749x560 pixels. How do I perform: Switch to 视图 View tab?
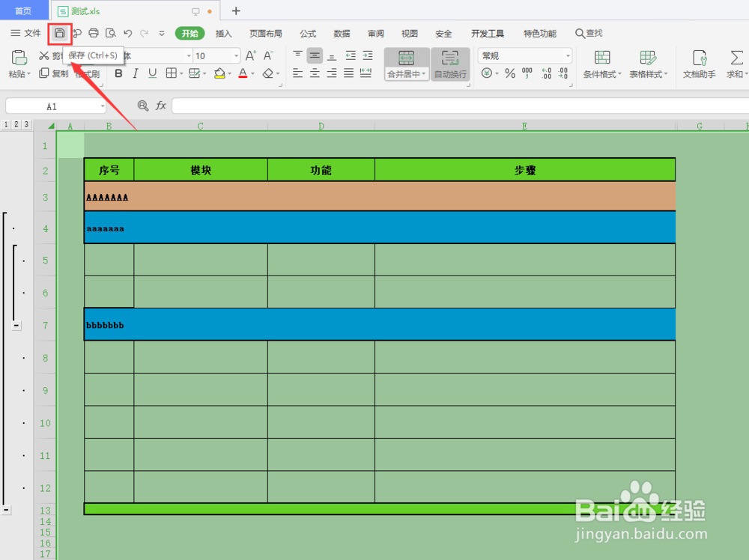pyautogui.click(x=410, y=34)
